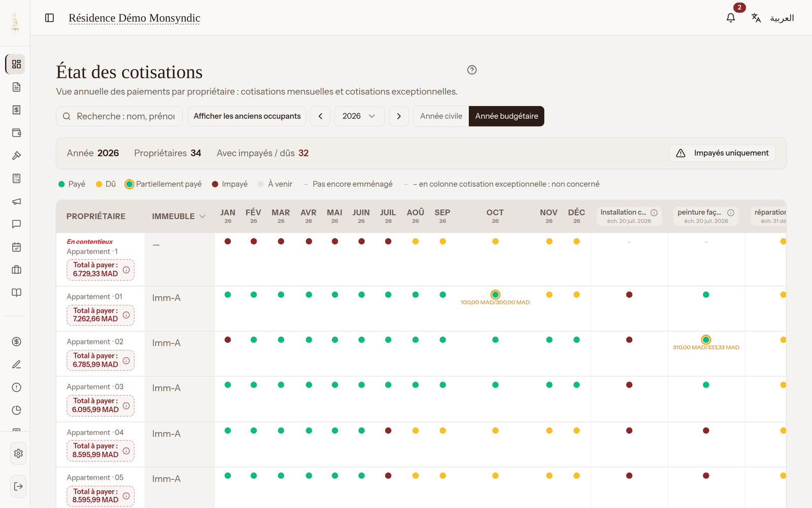Open the help question mark icon
812x508 pixels.
[x=472, y=70]
